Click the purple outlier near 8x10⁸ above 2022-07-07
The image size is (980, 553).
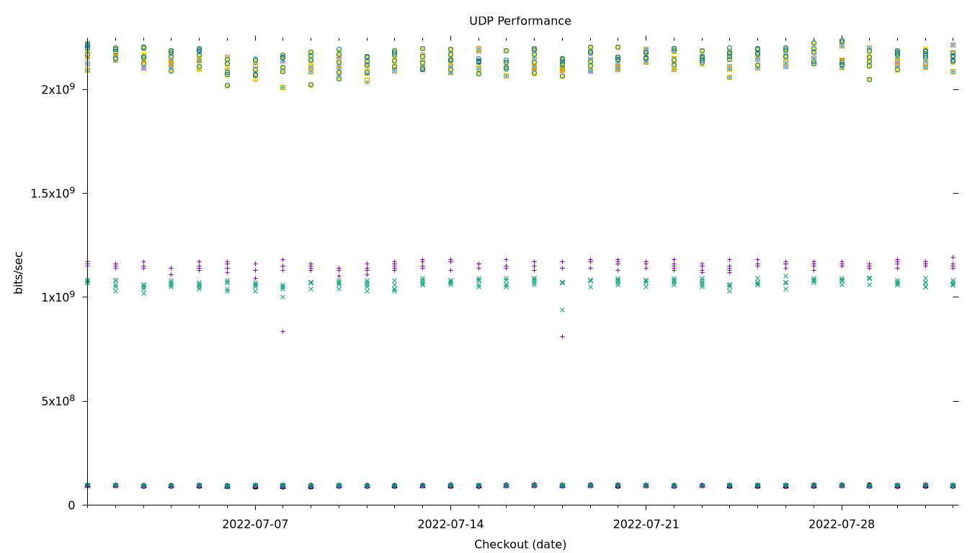click(x=282, y=331)
